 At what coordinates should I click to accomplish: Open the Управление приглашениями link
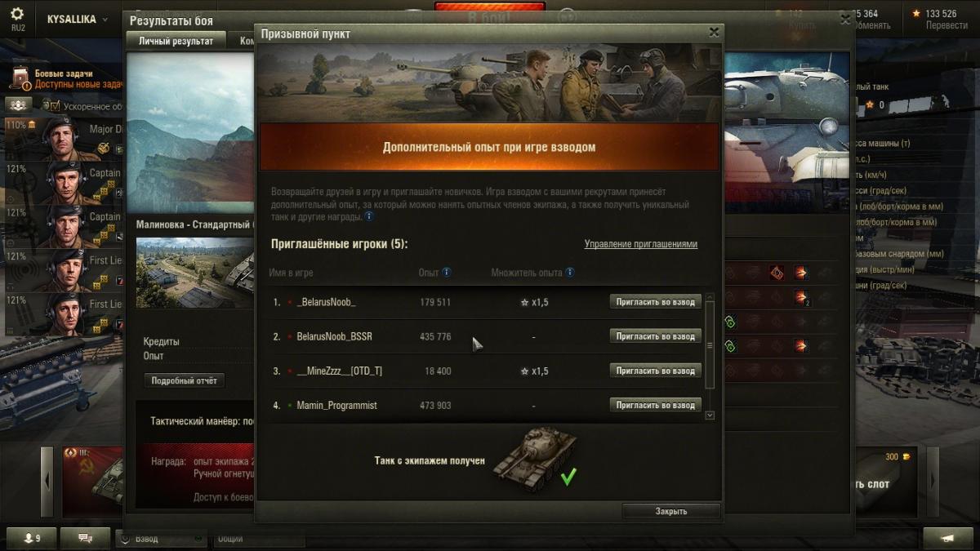click(641, 244)
